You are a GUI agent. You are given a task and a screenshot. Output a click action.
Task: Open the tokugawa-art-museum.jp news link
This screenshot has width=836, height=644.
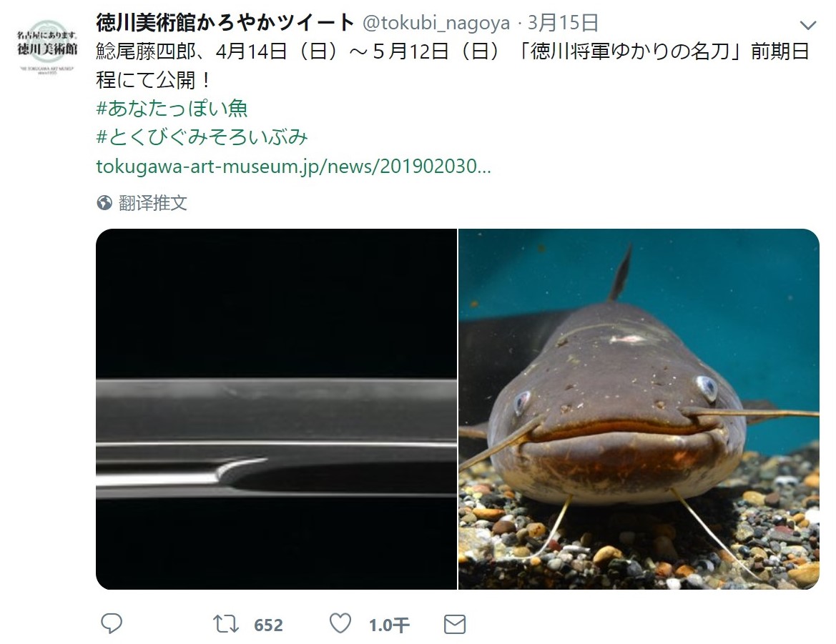coord(293,167)
